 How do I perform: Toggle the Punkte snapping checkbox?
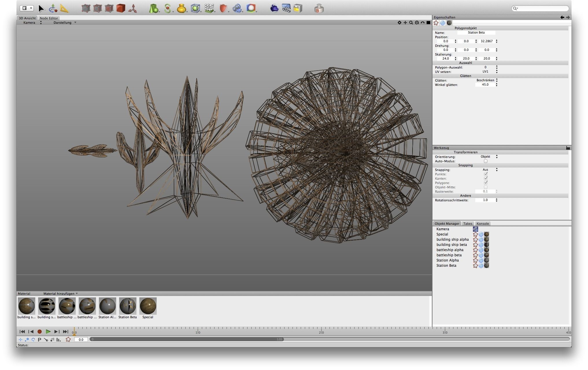click(x=485, y=174)
